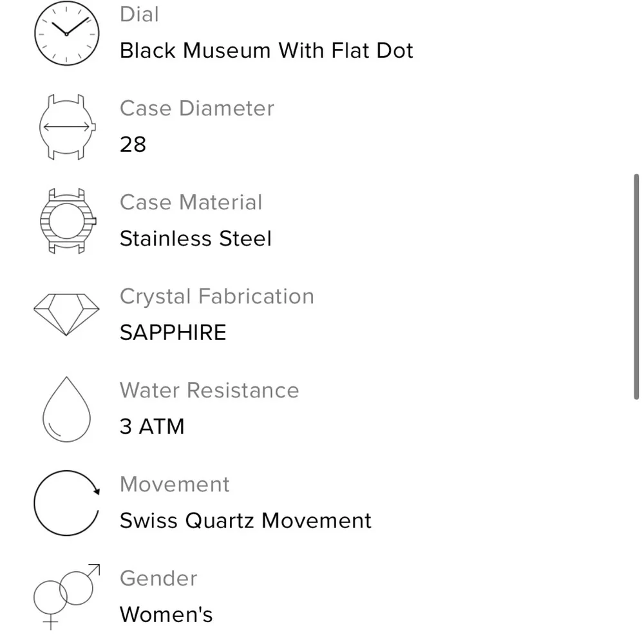Click the vertical scrollbar thumb
The height and width of the screenshot is (644, 644).
pyautogui.click(x=636, y=287)
